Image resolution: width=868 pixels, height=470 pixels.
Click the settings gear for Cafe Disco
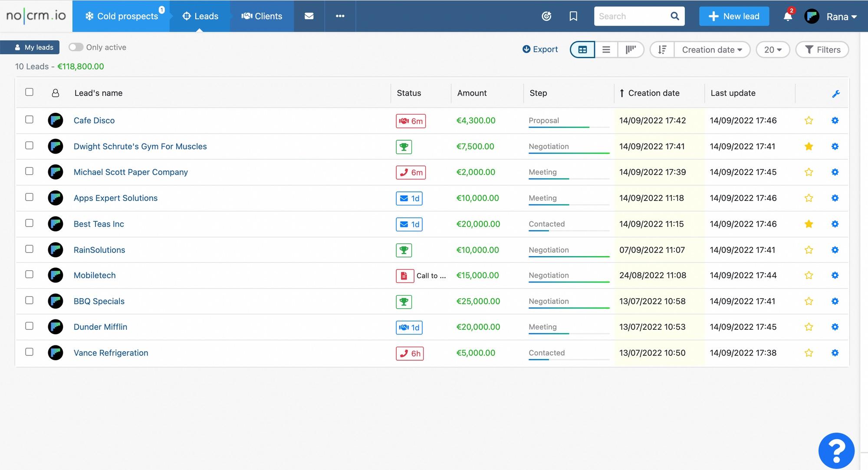[835, 120]
